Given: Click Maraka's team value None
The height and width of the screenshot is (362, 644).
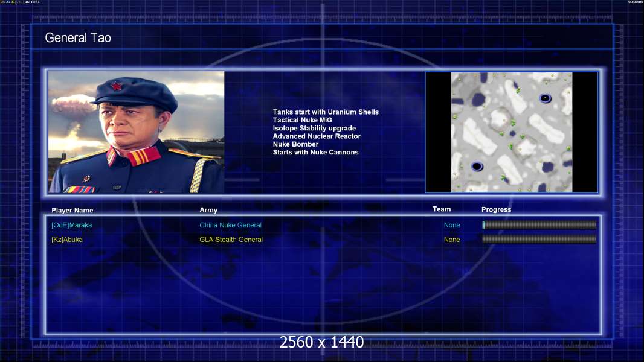Looking at the screenshot, I should pos(452,225).
